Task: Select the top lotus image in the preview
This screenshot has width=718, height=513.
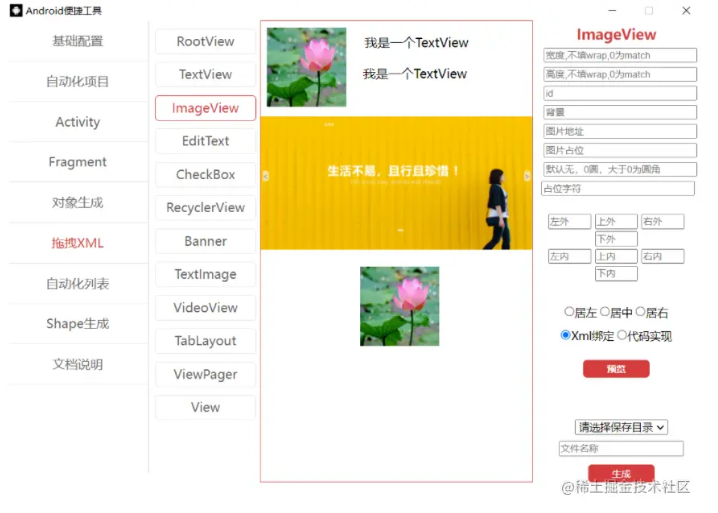Action: 307,67
